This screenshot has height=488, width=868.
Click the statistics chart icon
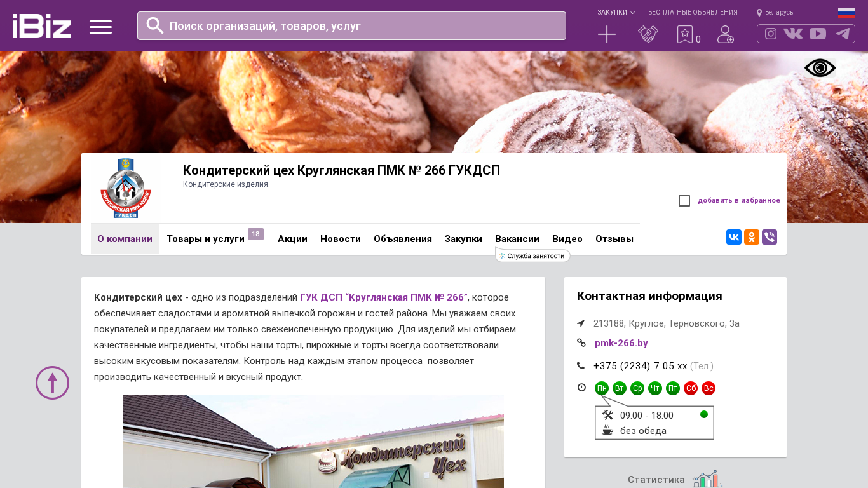707,480
